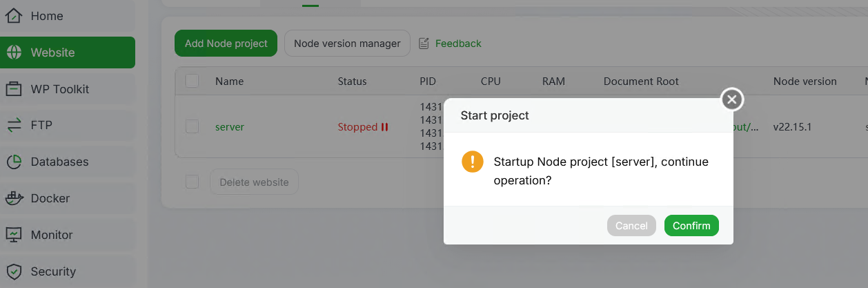This screenshot has width=868, height=288.
Task: Cancel the start project prompt
Action: [631, 226]
